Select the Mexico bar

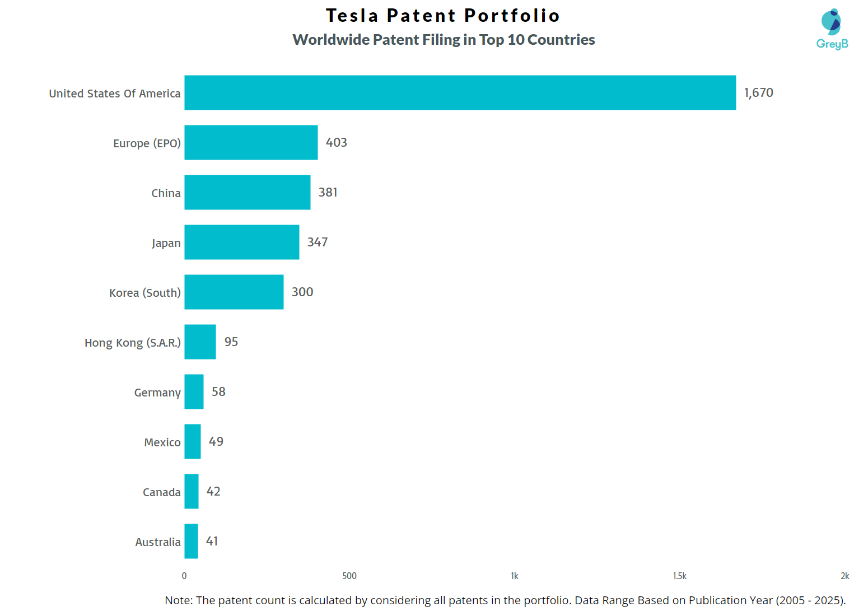(x=192, y=441)
